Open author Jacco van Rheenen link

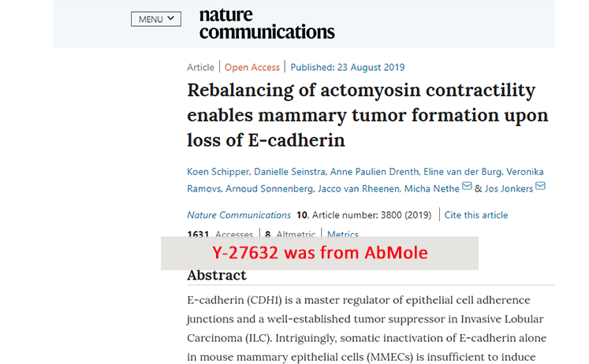tap(358, 189)
